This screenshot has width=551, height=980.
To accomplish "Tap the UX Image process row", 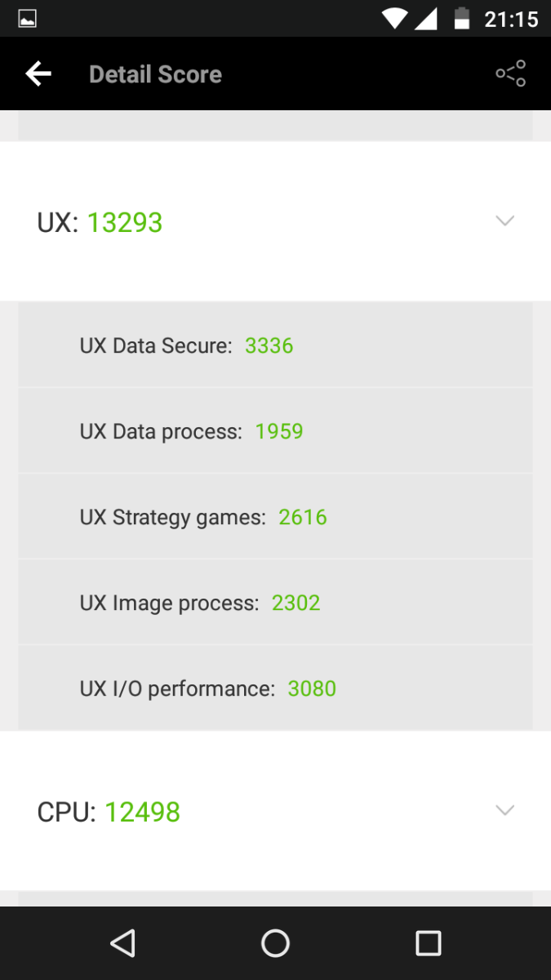I will 275,603.
